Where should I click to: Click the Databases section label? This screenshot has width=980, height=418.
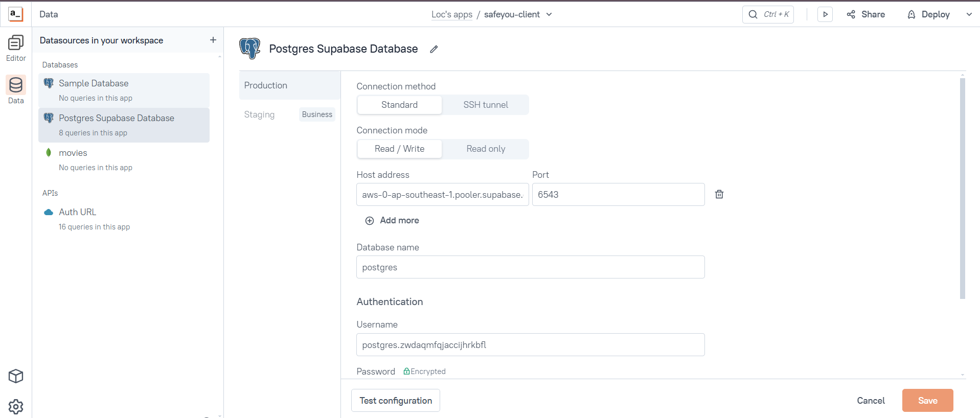tap(60, 65)
